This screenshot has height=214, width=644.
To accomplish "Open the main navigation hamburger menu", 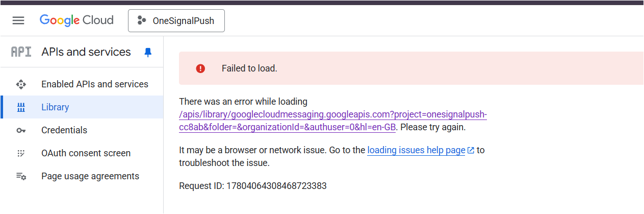I will pos(18,20).
